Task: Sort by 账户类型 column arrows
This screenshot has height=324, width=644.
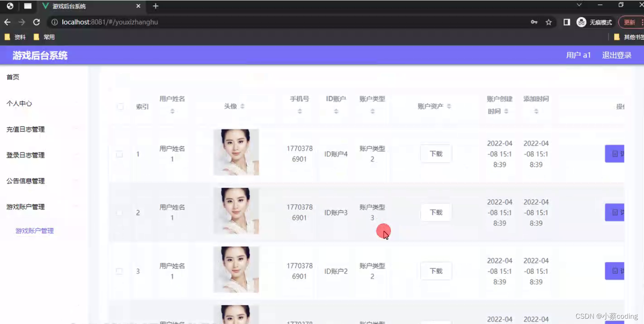Action: pyautogui.click(x=372, y=111)
